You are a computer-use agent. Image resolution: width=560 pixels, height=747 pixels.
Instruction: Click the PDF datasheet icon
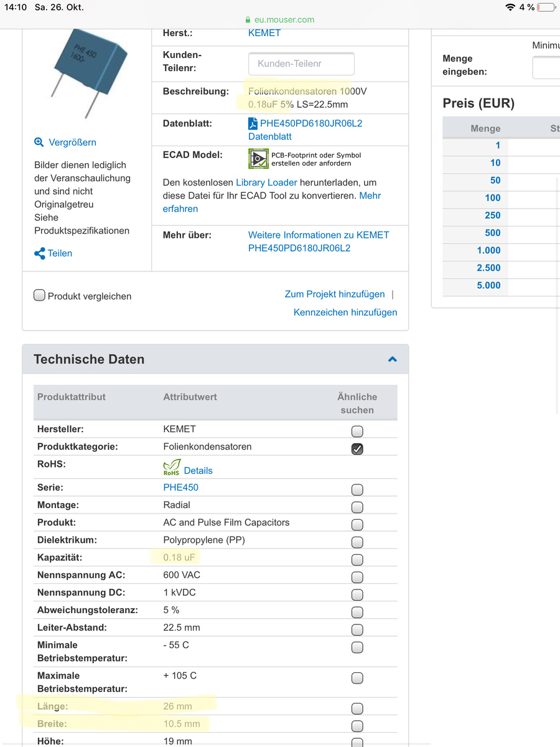[253, 123]
